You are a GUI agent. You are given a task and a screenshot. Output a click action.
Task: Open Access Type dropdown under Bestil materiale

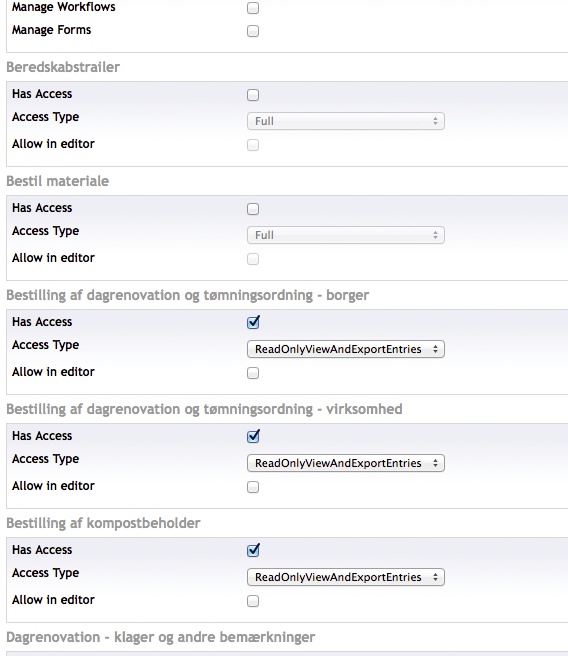coord(345,235)
